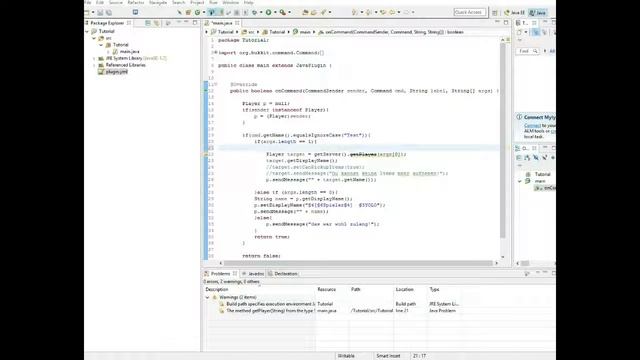Toggle Link with Editor in Package Explorer
Viewport: 640px width, 360px height.
157,23
